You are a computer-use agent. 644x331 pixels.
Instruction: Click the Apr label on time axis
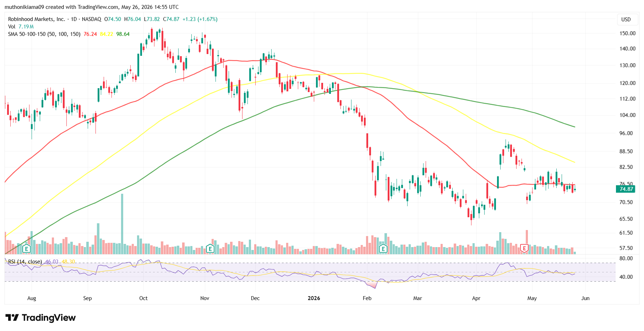pos(476,298)
